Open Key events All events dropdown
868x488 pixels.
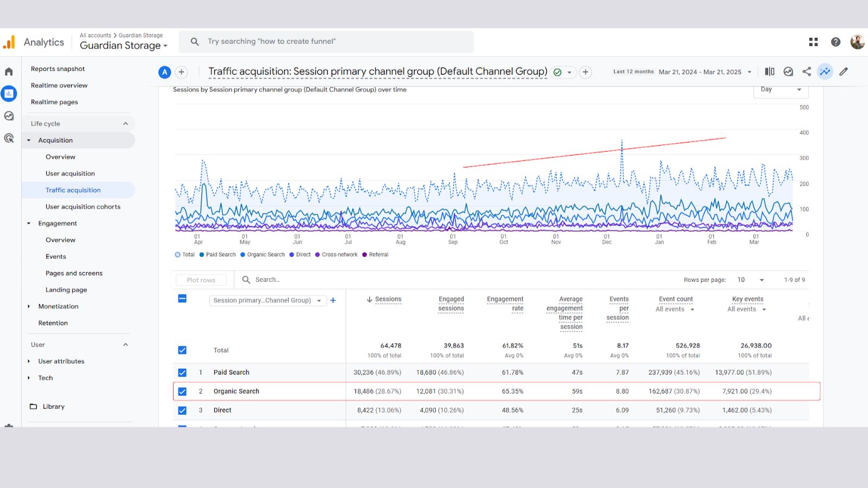pos(747,310)
